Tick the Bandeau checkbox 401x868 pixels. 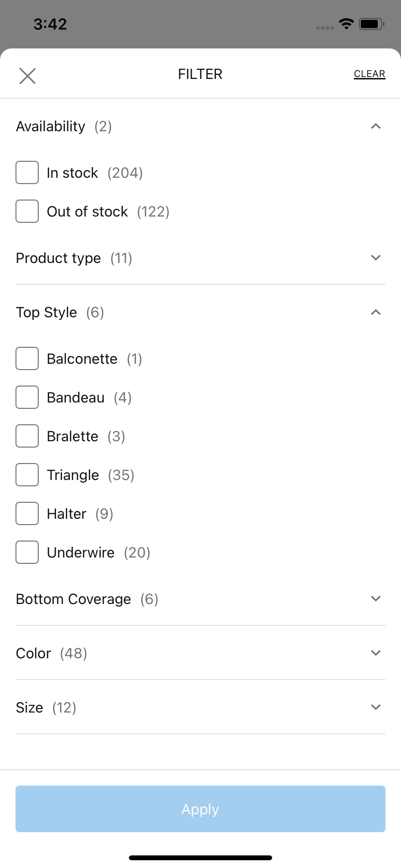click(27, 397)
